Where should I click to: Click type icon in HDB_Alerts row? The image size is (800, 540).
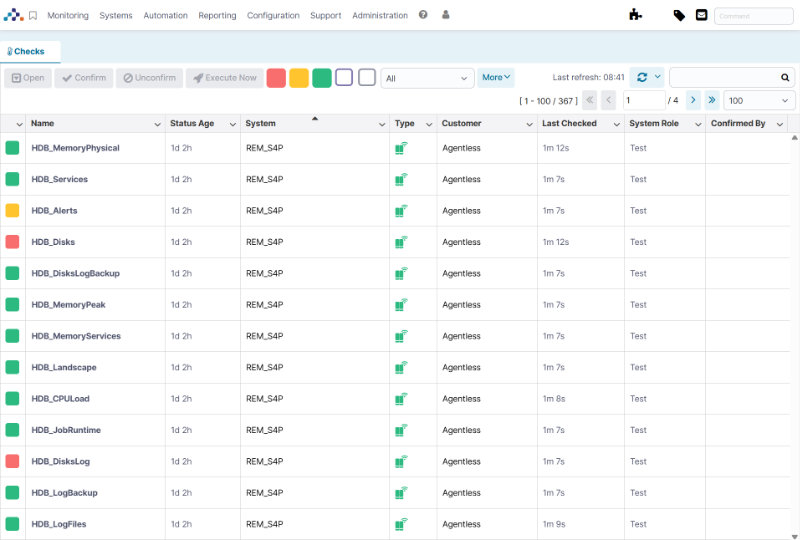tap(401, 211)
